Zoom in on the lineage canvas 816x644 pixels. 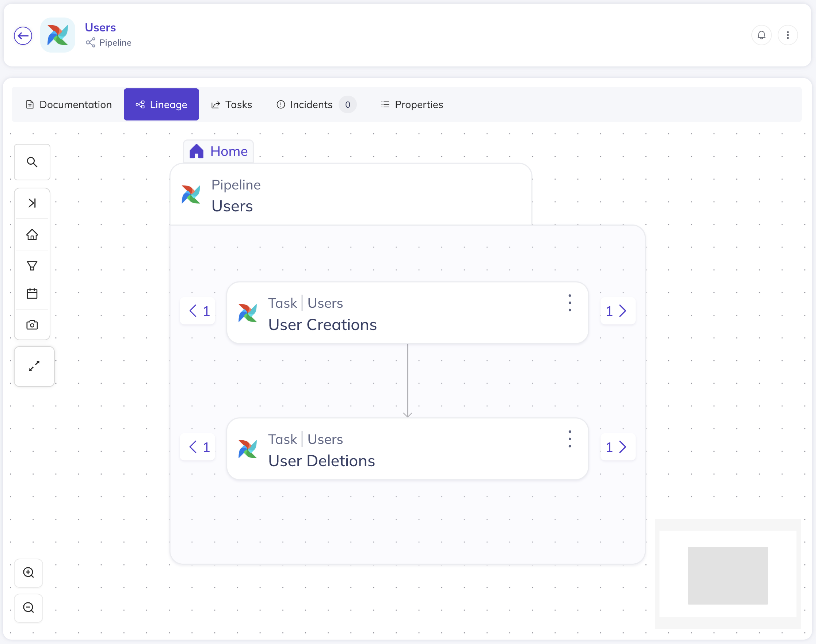point(28,572)
